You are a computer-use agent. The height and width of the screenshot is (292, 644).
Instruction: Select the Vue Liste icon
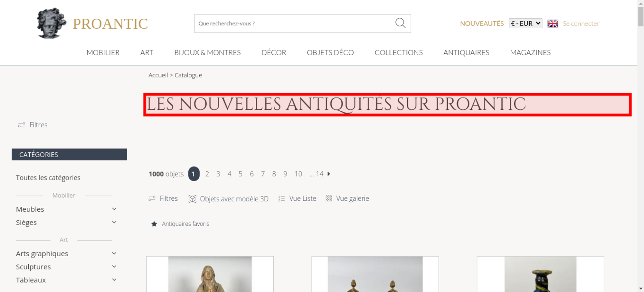pos(281,199)
